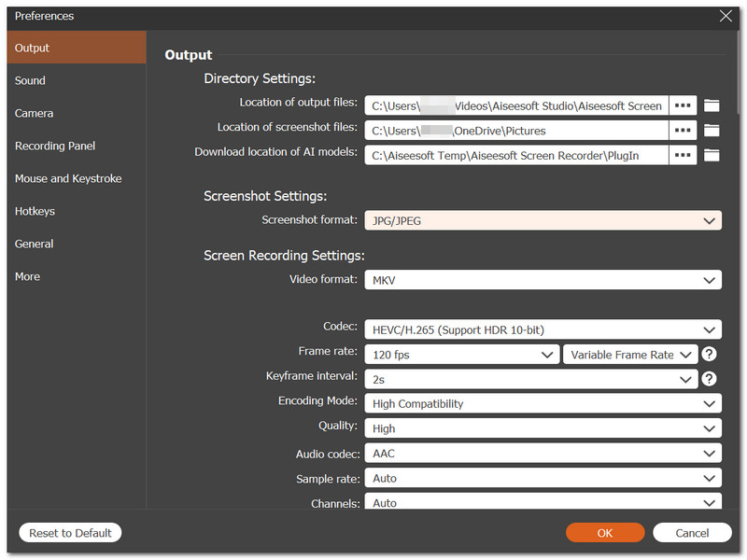This screenshot has width=747, height=560.
Task: Browse output files location with three-dots button
Action: click(683, 105)
